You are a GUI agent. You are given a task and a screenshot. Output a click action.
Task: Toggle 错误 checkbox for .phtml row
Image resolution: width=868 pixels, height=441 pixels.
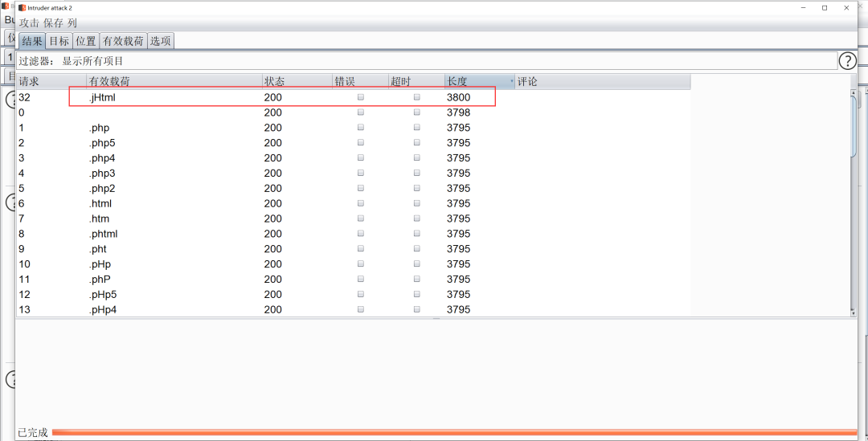361,234
